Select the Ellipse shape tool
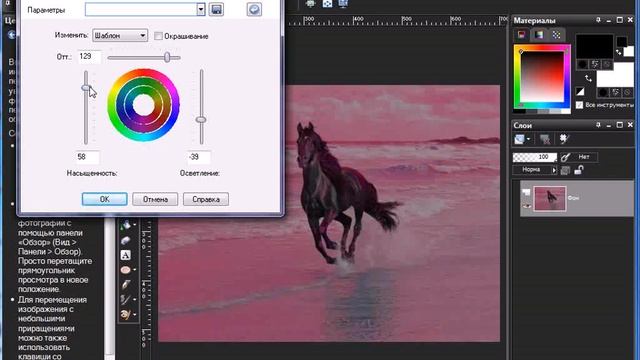The image size is (640, 360). coord(125,270)
